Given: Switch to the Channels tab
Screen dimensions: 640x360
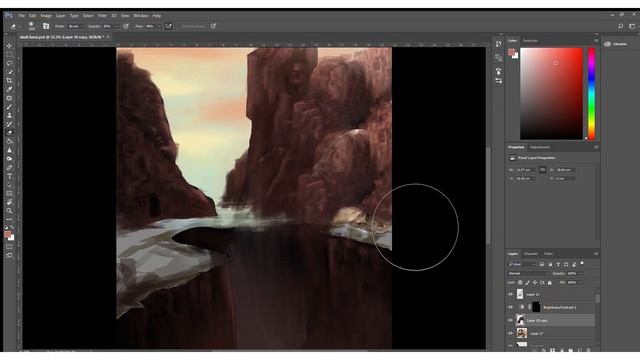Looking at the screenshot, I should (531, 254).
